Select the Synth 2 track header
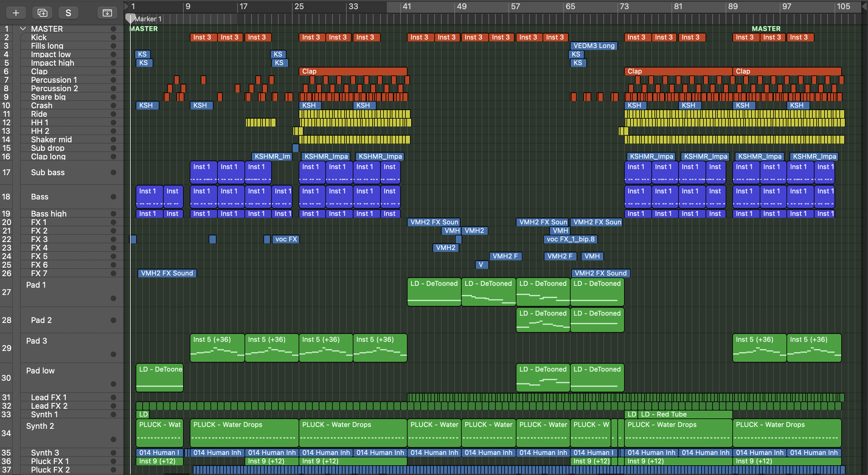The image size is (868, 475). point(40,426)
